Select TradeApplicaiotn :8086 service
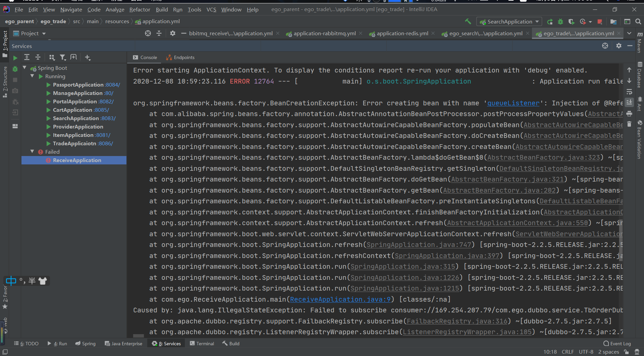The width and height of the screenshot is (644, 356). pyautogui.click(x=83, y=143)
